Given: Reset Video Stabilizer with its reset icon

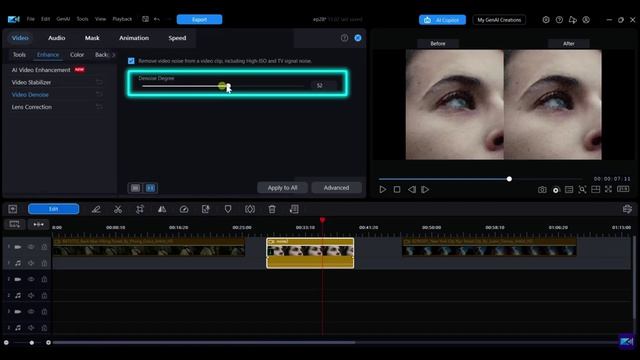Looking at the screenshot, I should [99, 82].
